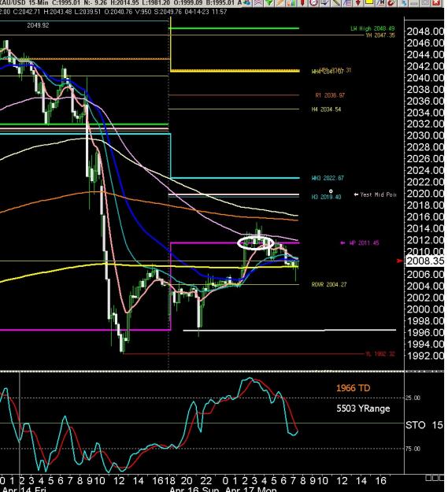Open the colored bar chart icon
This screenshot has height=492, width=448.
(291, 3)
